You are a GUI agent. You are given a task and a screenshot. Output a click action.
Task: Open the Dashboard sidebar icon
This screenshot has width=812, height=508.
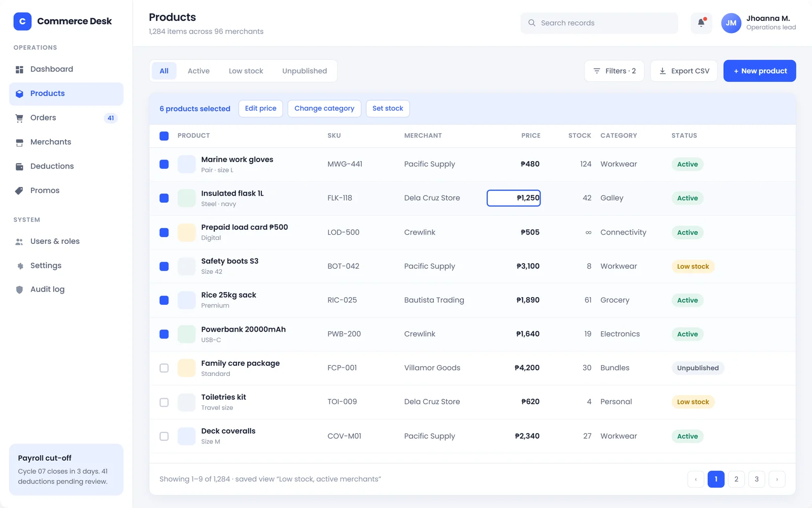[x=19, y=70]
